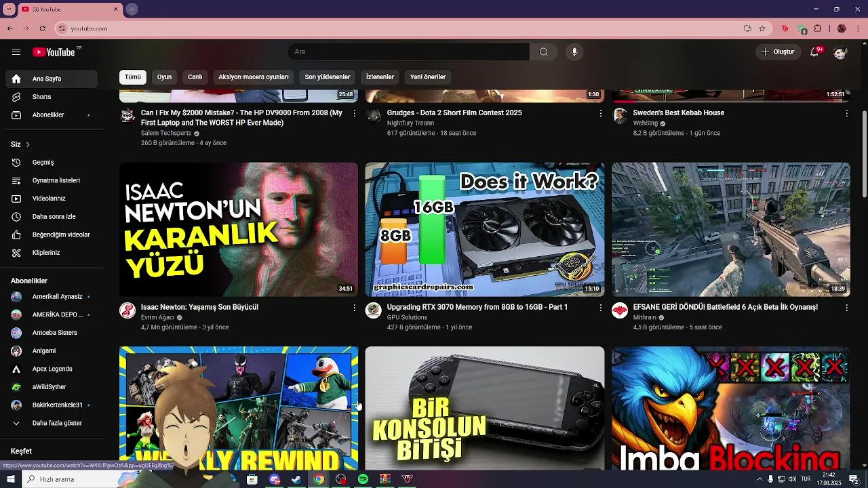Image resolution: width=868 pixels, height=488 pixels.
Task: Open Anigami subscription
Action: coord(52,351)
